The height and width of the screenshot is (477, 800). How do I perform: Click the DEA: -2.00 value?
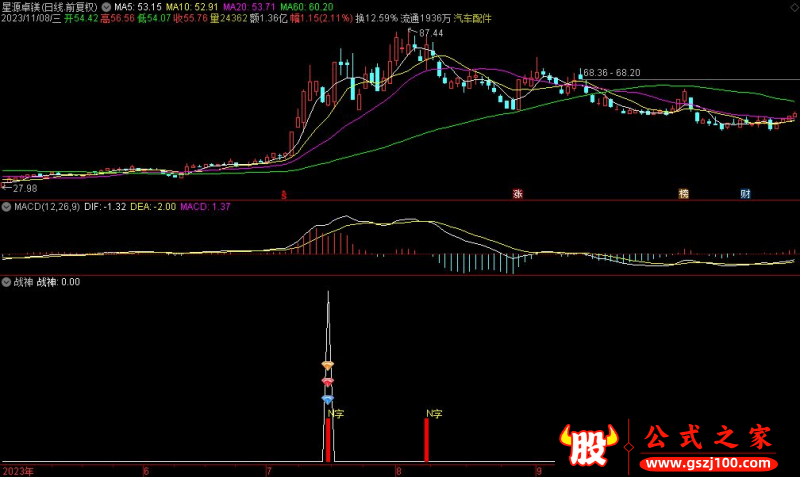(153, 207)
